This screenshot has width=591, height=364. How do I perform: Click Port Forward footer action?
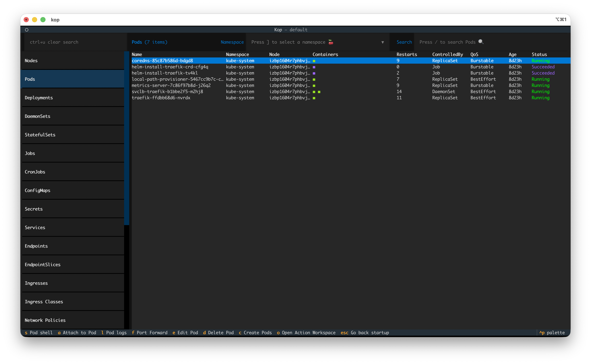[x=149, y=333]
